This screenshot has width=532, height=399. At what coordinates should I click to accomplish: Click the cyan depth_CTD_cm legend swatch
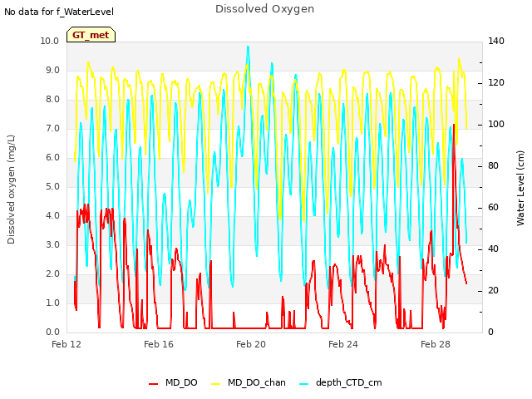point(304,384)
